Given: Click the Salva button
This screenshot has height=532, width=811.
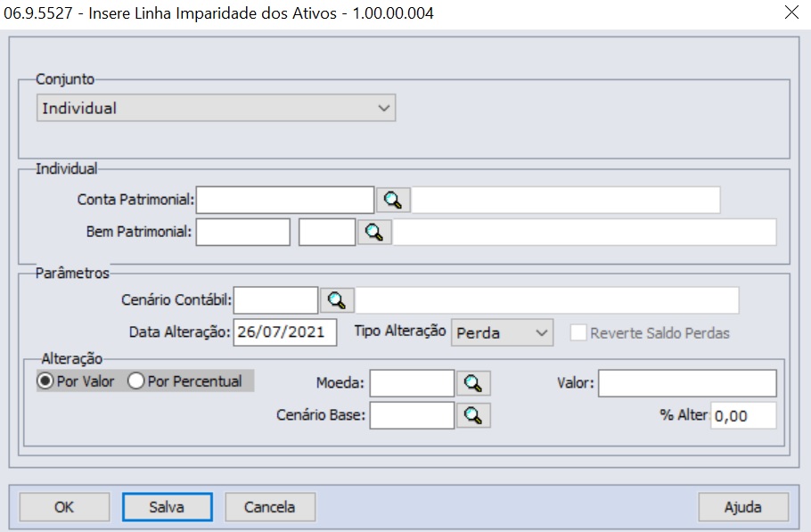Looking at the screenshot, I should point(167,507).
